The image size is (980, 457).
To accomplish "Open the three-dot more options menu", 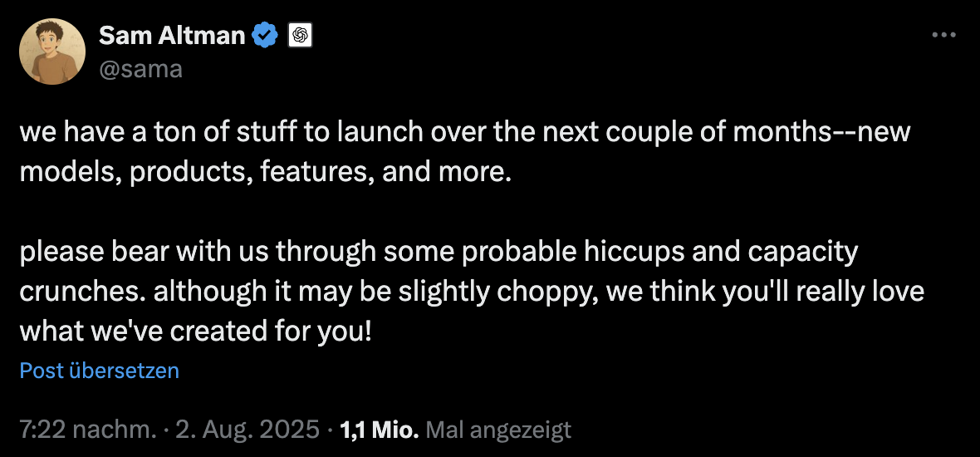I will point(943,36).
